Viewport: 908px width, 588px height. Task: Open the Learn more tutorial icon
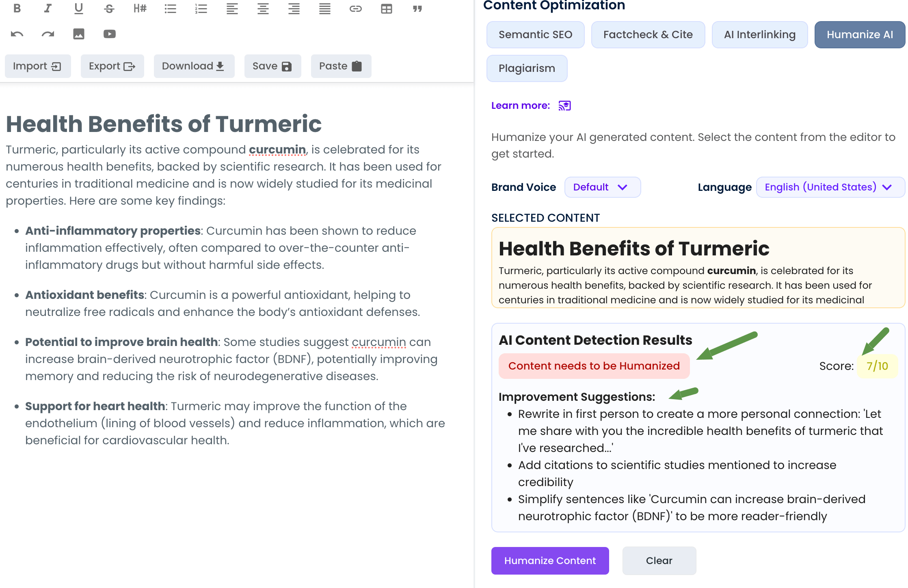pyautogui.click(x=565, y=106)
